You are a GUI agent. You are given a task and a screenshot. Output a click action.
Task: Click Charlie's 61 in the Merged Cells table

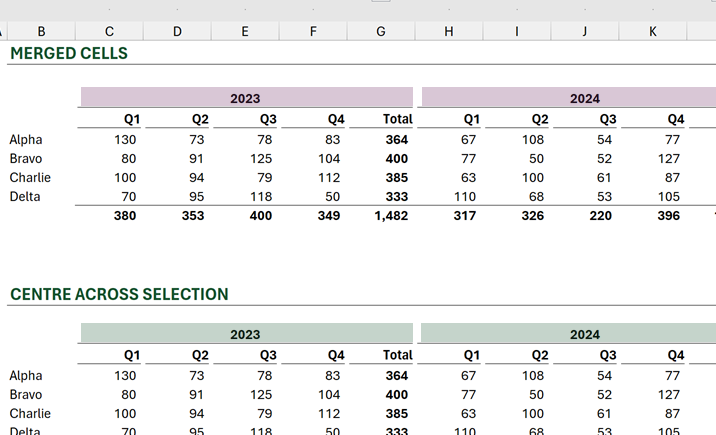[x=604, y=178]
